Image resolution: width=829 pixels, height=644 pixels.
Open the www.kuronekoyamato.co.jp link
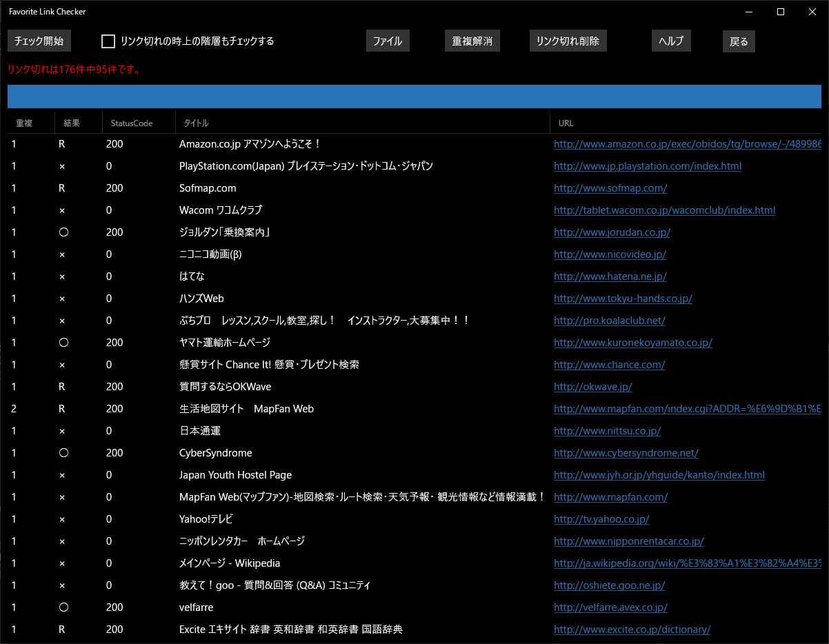633,343
